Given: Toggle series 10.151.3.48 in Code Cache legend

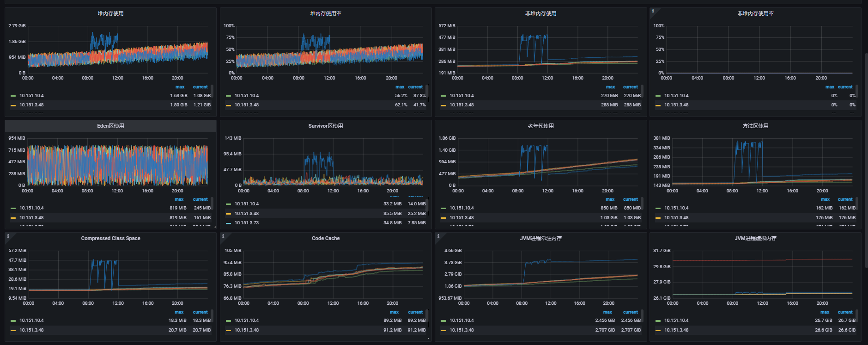Looking at the screenshot, I should [247, 330].
